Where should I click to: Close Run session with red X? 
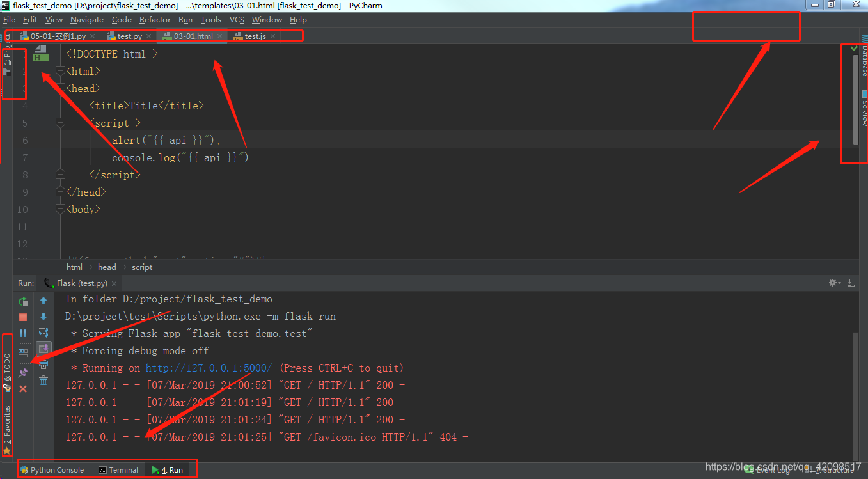23,388
